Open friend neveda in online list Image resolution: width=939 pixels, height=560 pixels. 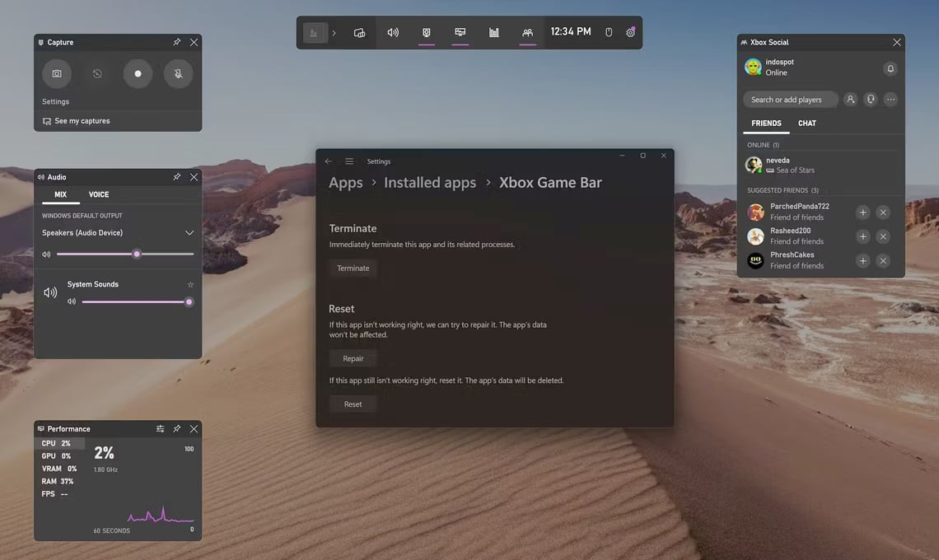pyautogui.click(x=820, y=165)
